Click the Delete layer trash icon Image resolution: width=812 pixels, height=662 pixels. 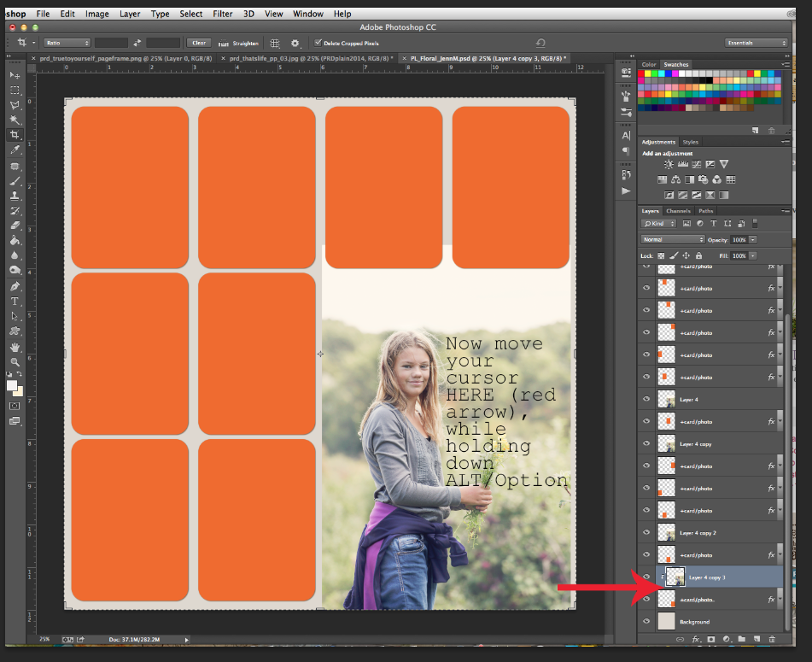(x=772, y=638)
